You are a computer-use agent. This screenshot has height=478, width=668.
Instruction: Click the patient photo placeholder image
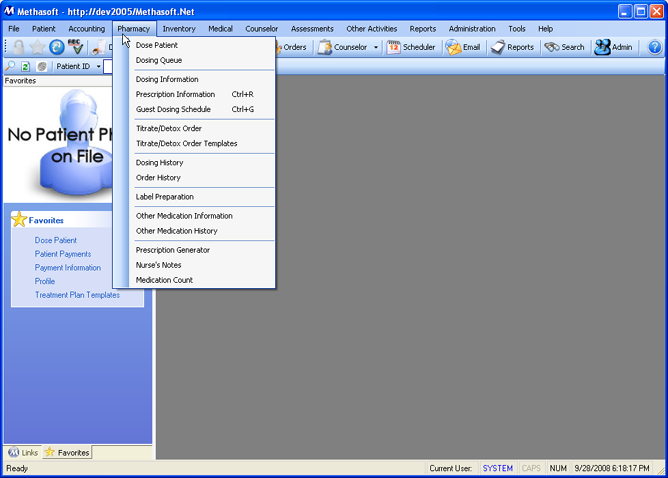[60, 144]
